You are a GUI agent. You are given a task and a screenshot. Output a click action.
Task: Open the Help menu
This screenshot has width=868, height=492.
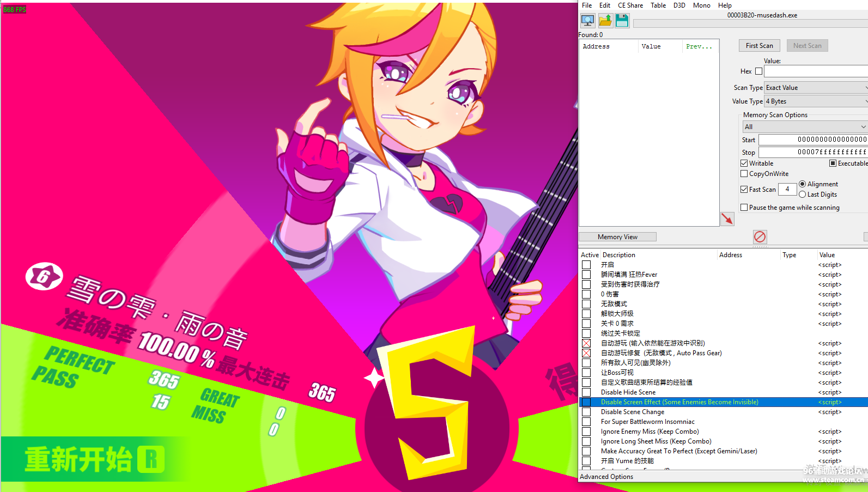click(x=725, y=5)
